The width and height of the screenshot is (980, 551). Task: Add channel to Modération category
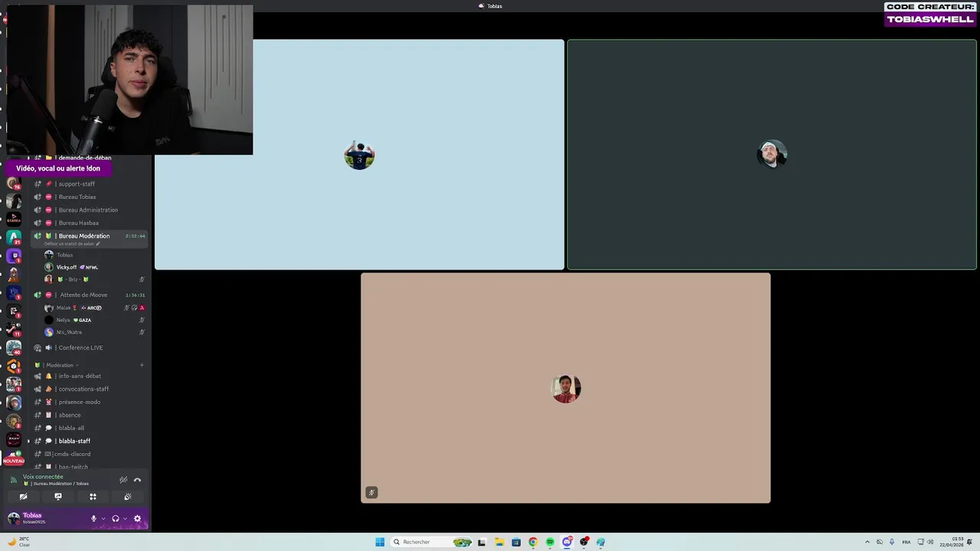(142, 365)
